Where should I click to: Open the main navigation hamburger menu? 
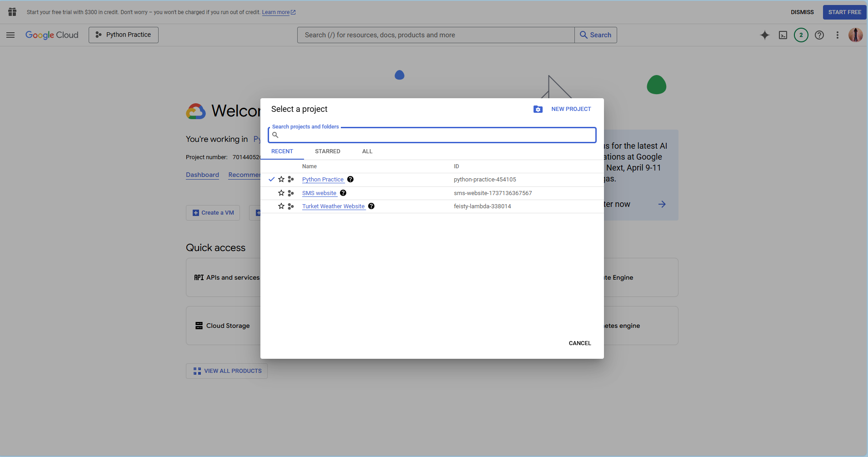click(x=10, y=35)
